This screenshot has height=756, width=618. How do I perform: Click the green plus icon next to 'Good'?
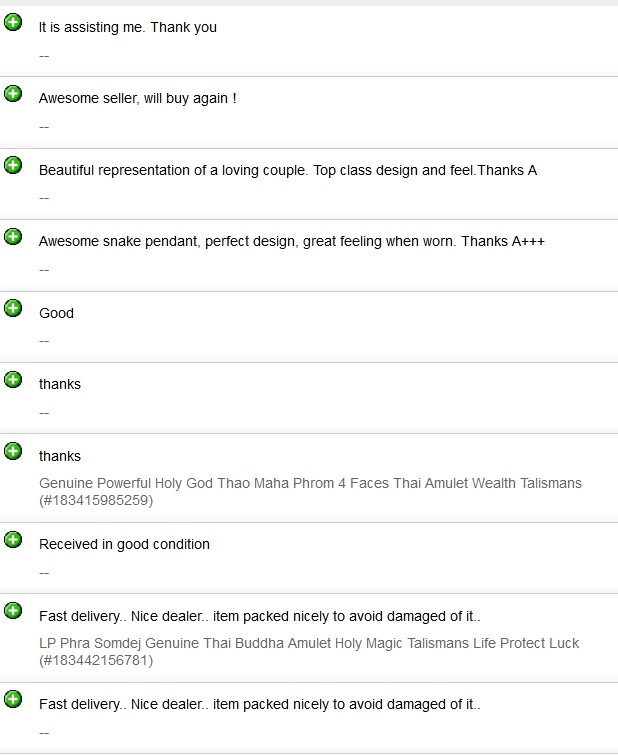[x=13, y=308]
